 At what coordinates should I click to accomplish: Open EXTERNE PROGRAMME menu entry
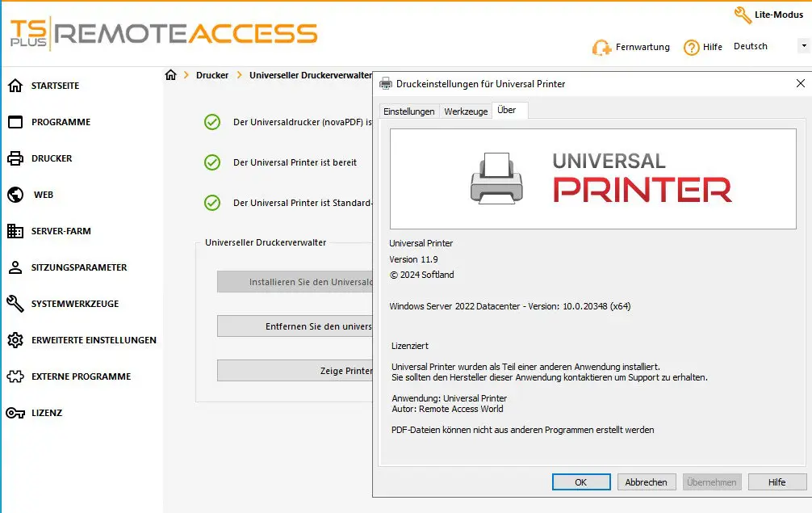coord(81,376)
